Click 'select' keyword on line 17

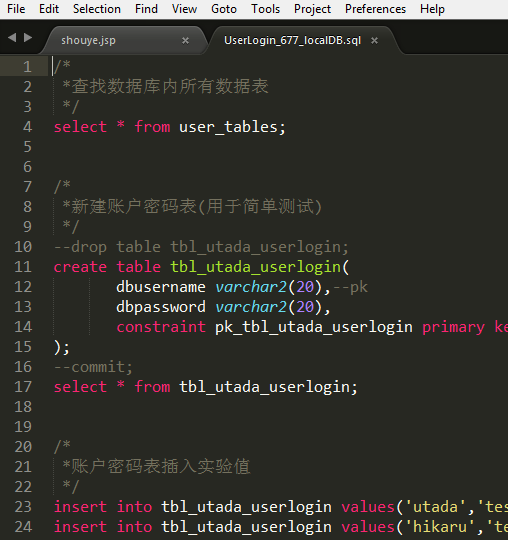[80, 387]
